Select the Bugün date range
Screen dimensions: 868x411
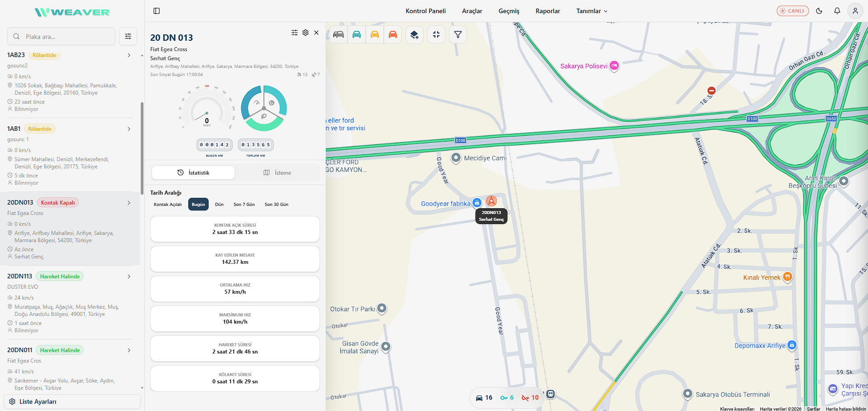(198, 204)
